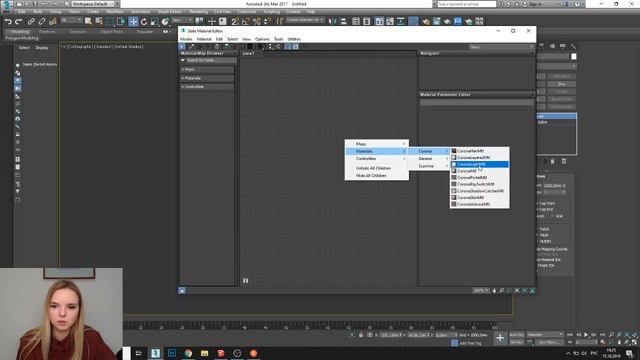Click the Go to End playback button
The height and width of the screenshot is (360, 640).
point(602,335)
